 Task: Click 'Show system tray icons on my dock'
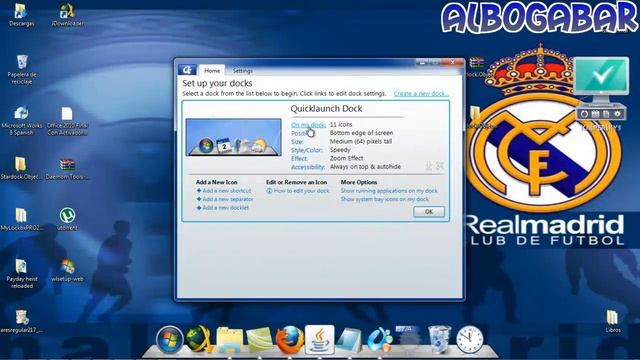point(385,199)
